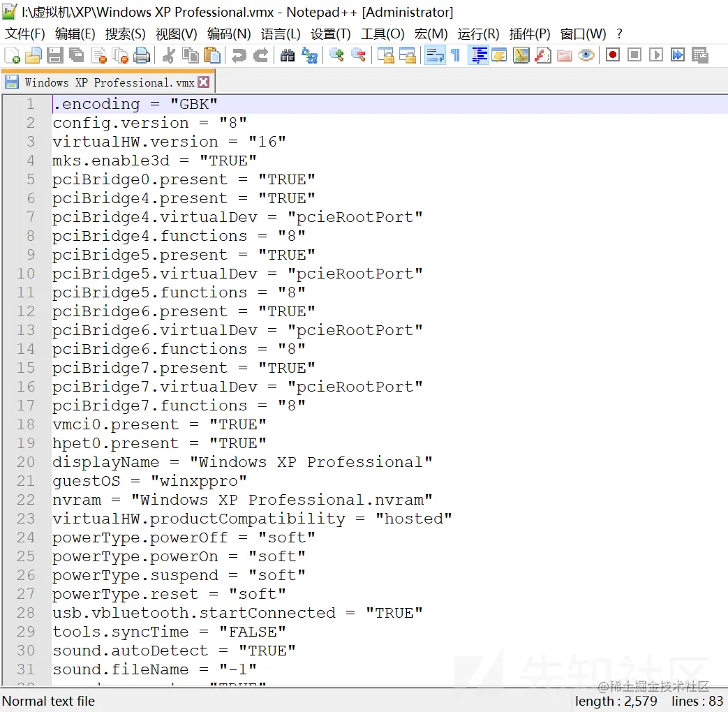Click the lines : 83 status entry
Image resolution: width=728 pixels, height=712 pixels.
697,702
